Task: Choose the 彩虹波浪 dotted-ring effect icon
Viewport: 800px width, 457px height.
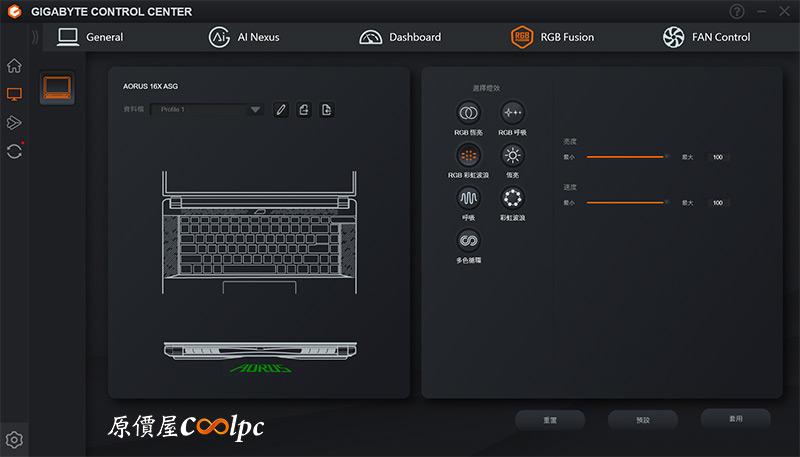Action: click(512, 198)
